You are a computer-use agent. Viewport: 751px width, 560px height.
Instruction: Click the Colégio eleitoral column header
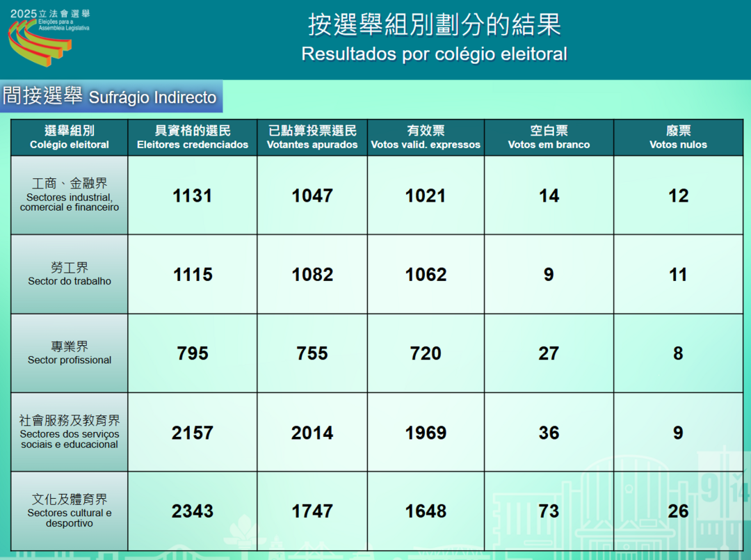tap(70, 137)
